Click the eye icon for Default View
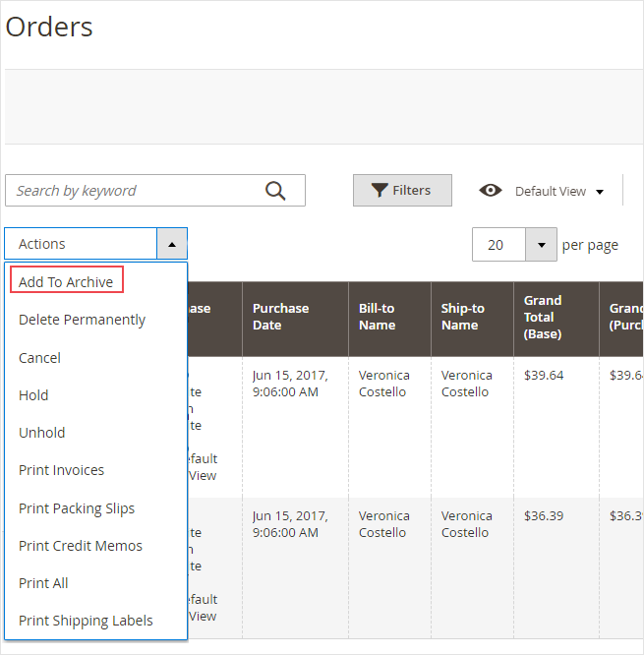This screenshot has height=655, width=644. tap(491, 191)
